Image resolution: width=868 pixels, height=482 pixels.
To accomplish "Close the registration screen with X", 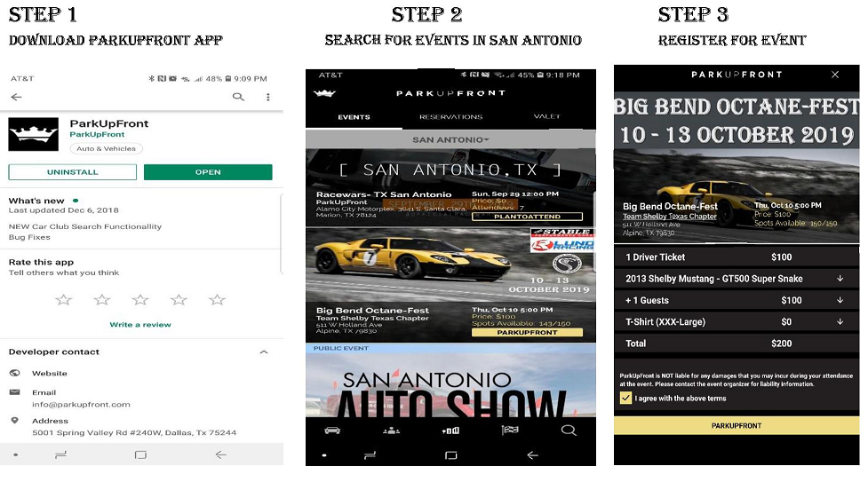I will pos(835,75).
